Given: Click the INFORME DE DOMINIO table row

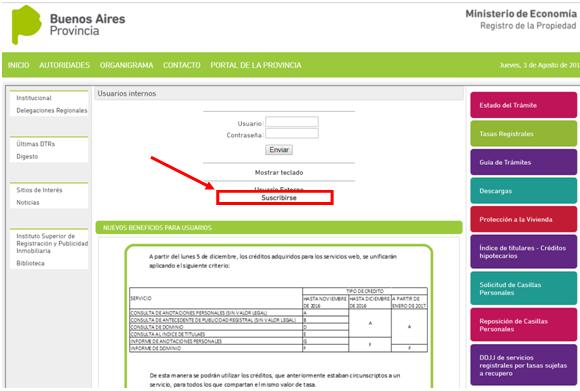Looking at the screenshot, I should coord(216,348).
